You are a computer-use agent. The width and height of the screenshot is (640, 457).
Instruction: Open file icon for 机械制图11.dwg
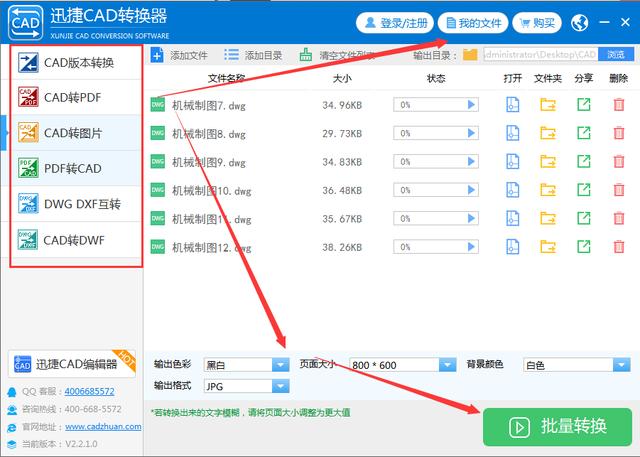pyautogui.click(x=513, y=218)
